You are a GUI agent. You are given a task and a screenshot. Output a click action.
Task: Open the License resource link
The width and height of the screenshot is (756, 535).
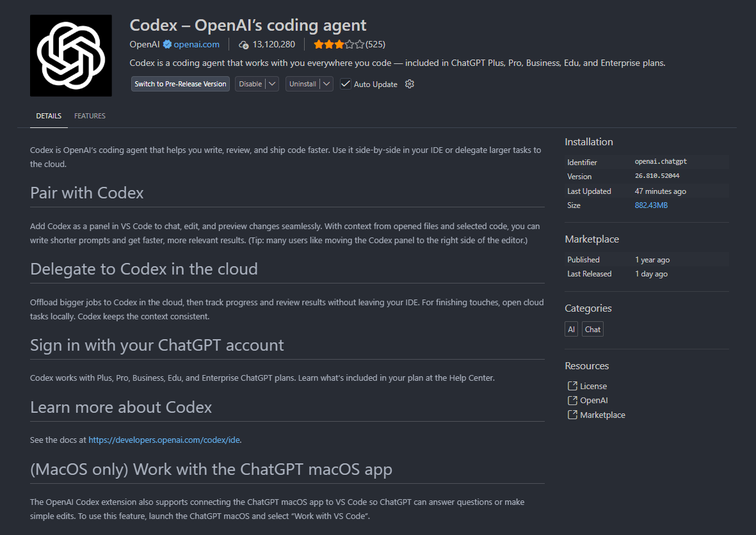593,386
